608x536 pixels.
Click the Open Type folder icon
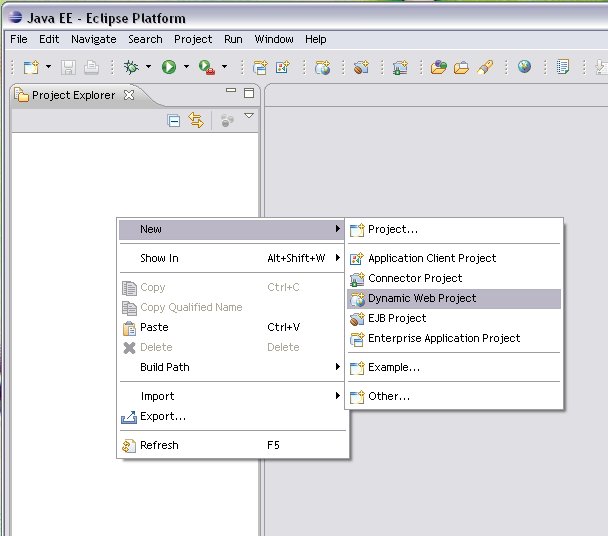[x=439, y=67]
